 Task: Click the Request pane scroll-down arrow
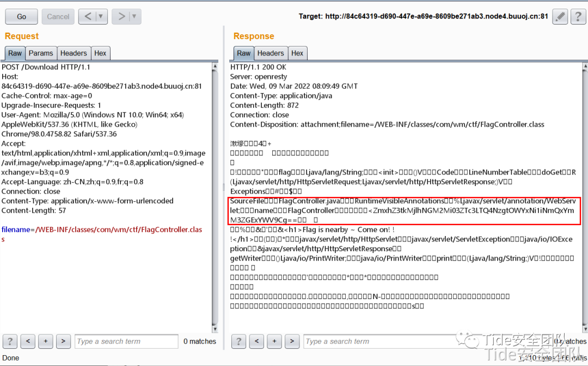(x=215, y=329)
